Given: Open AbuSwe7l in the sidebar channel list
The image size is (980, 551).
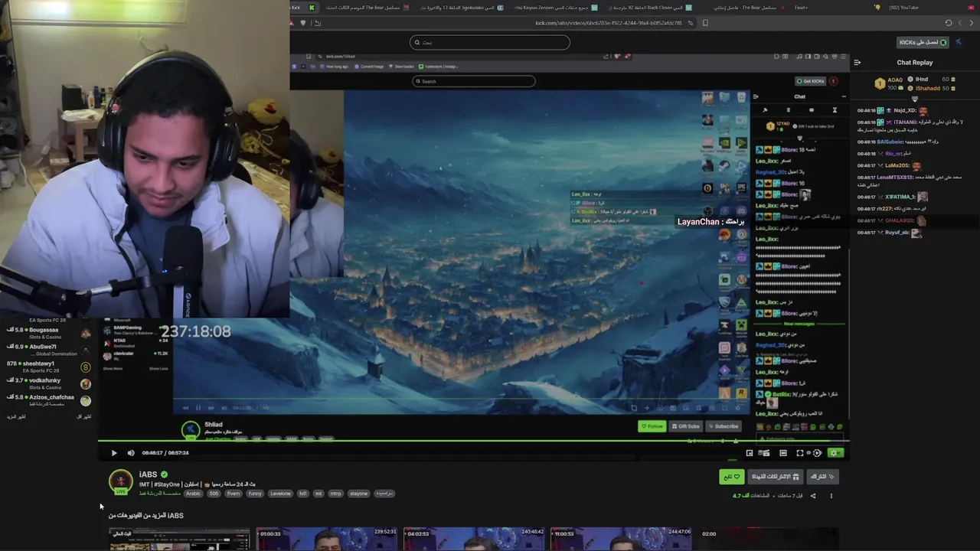Looking at the screenshot, I should click(48, 350).
